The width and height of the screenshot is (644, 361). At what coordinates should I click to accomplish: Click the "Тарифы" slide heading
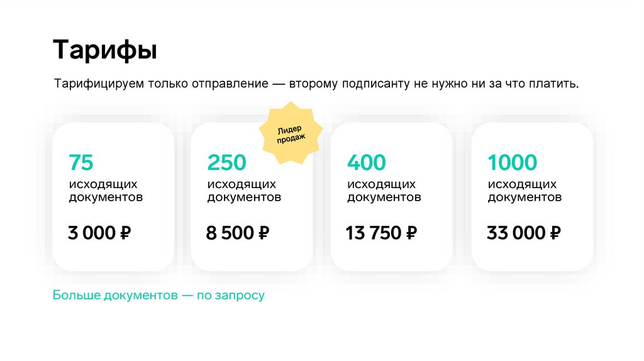pyautogui.click(x=104, y=50)
